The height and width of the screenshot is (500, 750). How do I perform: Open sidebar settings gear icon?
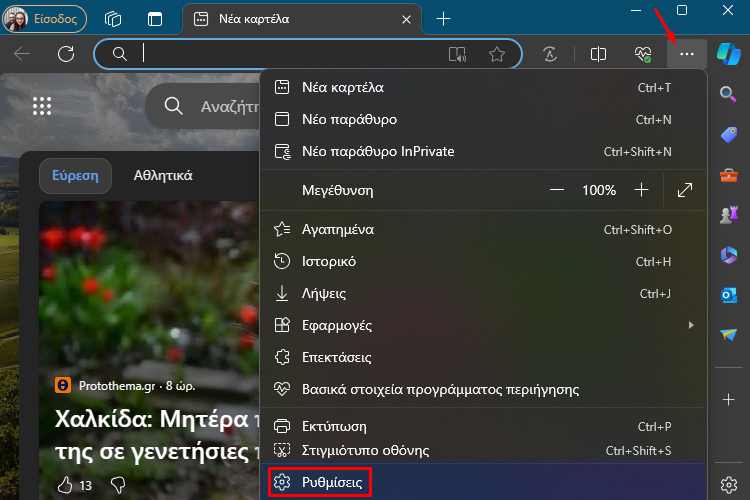tap(728, 485)
